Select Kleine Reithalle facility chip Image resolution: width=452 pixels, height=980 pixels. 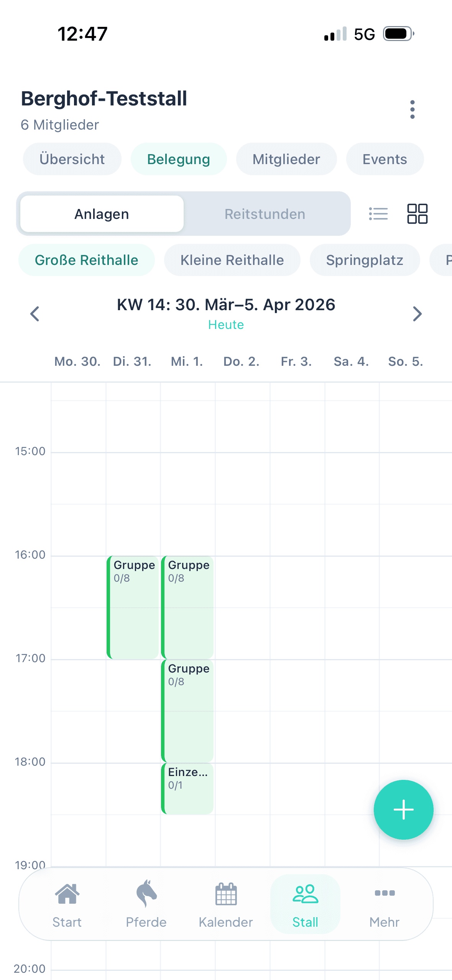pyautogui.click(x=232, y=260)
